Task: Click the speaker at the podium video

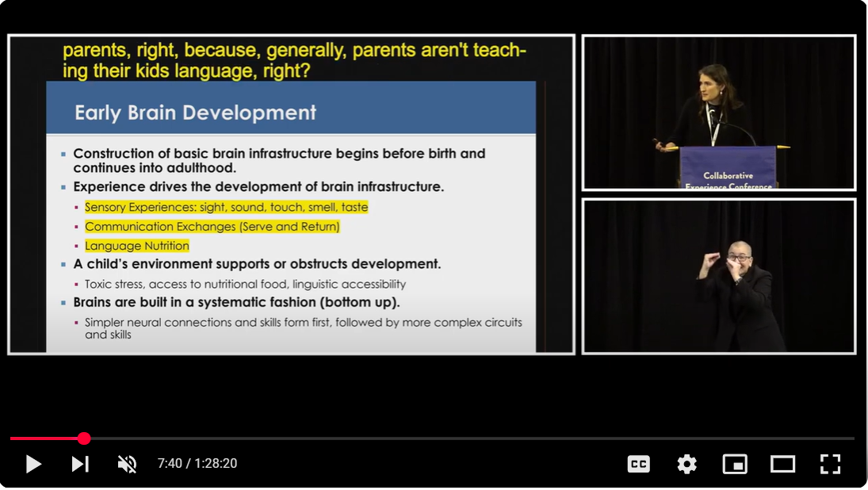Action: click(x=718, y=111)
